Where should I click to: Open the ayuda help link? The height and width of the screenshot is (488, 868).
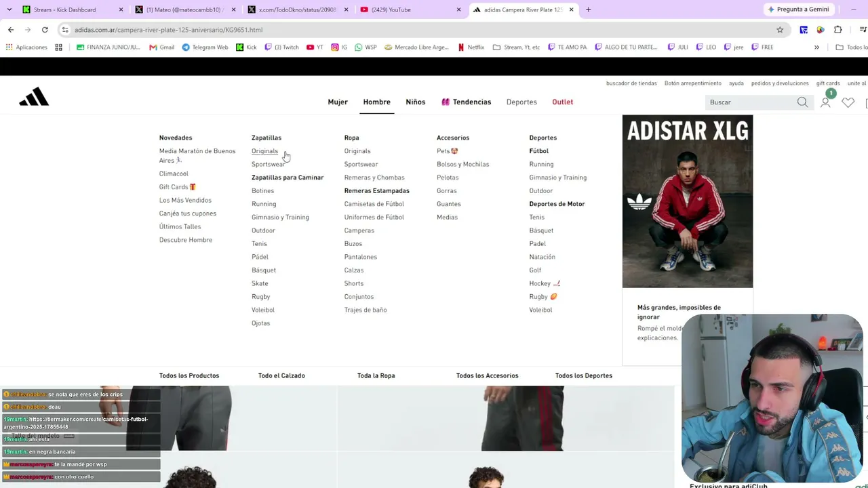click(x=736, y=83)
